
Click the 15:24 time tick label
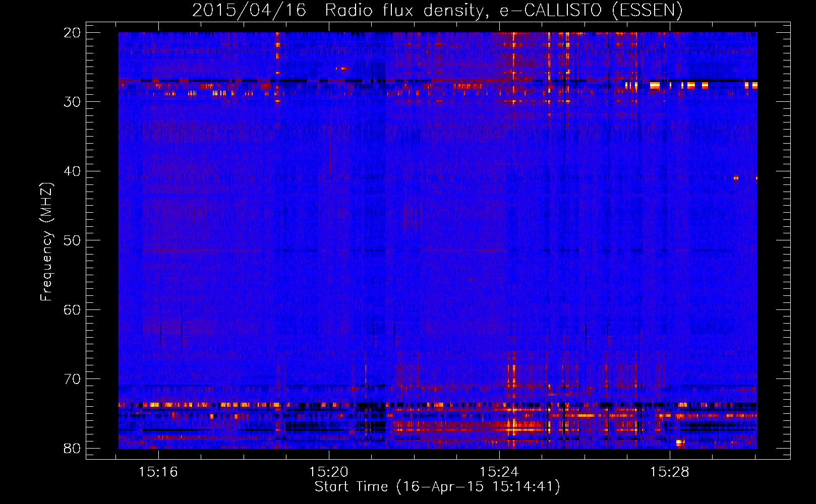click(x=499, y=472)
